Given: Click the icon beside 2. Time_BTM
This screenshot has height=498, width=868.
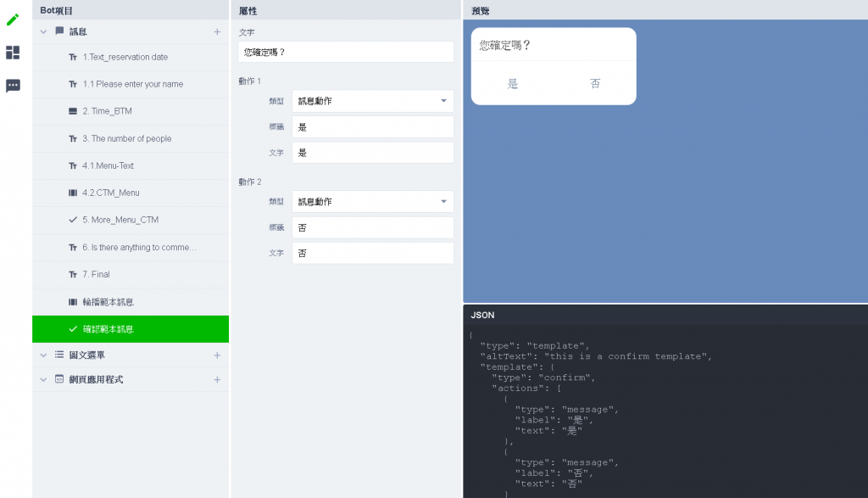Looking at the screenshot, I should pyautogui.click(x=73, y=111).
